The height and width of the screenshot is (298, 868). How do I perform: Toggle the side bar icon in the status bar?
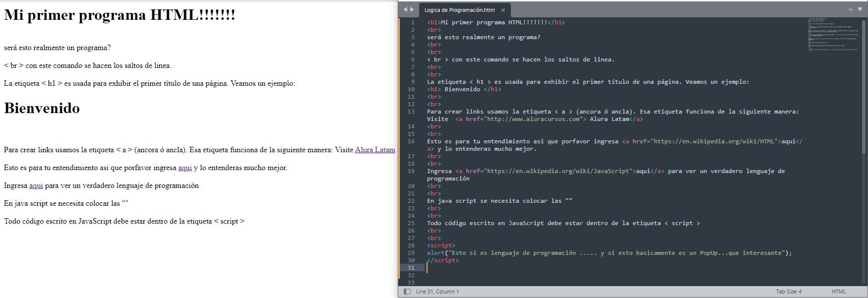[x=407, y=292]
